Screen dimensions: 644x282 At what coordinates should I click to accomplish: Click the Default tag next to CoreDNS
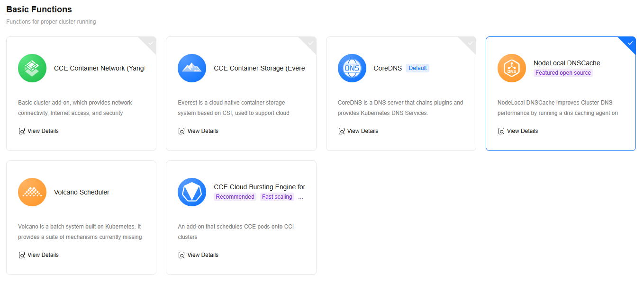417,68
